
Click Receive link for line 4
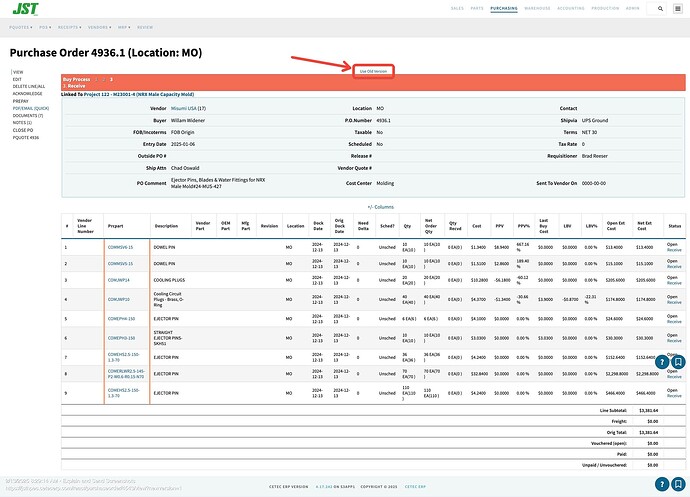pos(674,302)
